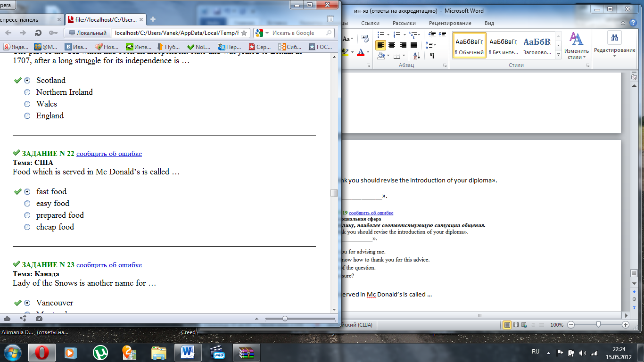Go back in Opera browser
This screenshot has width=644, height=362.
coord(8,33)
